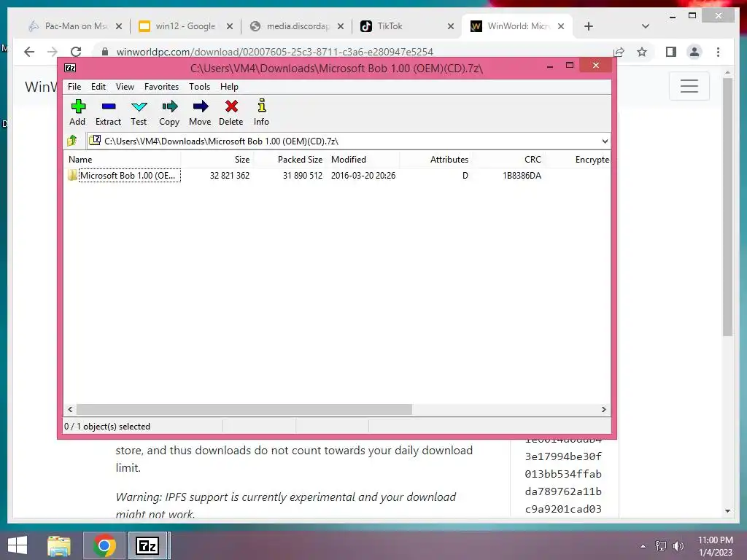
Task: Click the horizontal scrollbar right arrow
Action: 603,409
